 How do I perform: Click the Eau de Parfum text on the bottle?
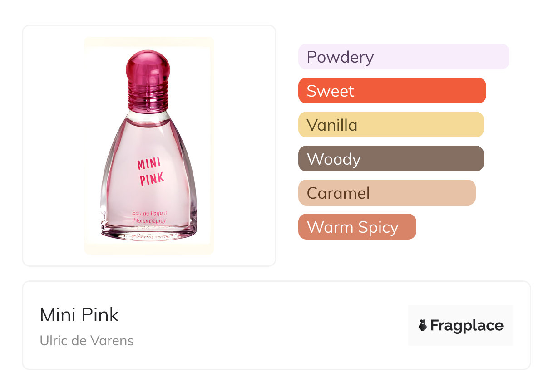150,212
